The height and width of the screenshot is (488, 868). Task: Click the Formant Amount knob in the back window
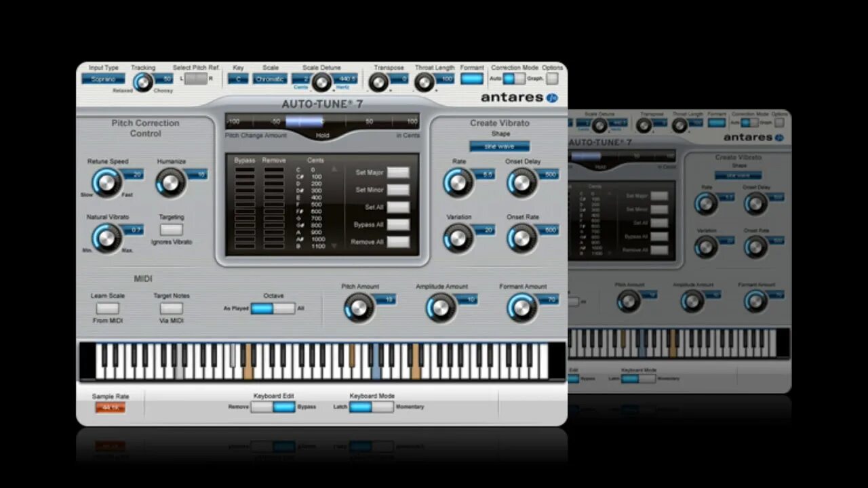click(755, 301)
